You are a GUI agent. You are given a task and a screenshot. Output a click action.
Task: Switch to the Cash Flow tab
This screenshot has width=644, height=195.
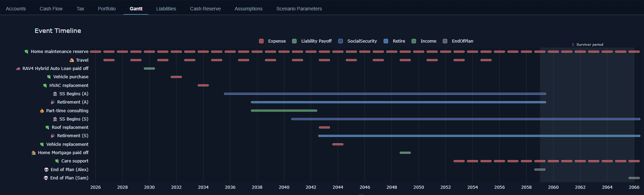click(x=51, y=9)
